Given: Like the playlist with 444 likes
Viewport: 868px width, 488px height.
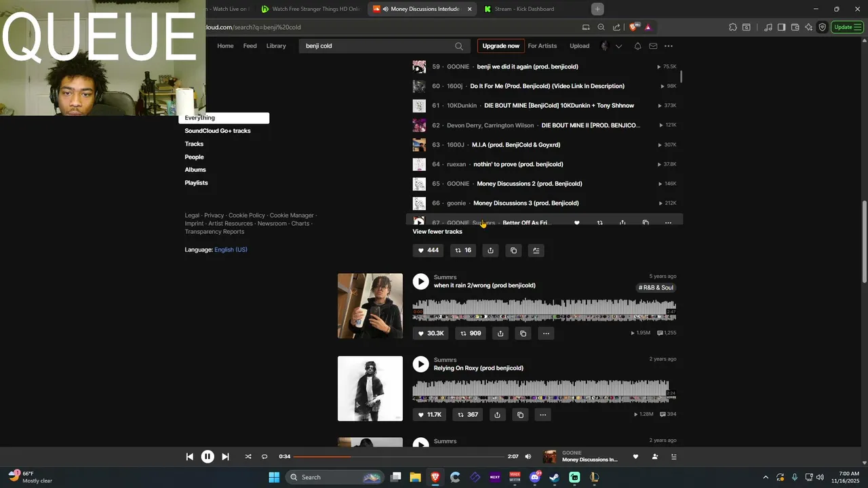Looking at the screenshot, I should 428,251.
